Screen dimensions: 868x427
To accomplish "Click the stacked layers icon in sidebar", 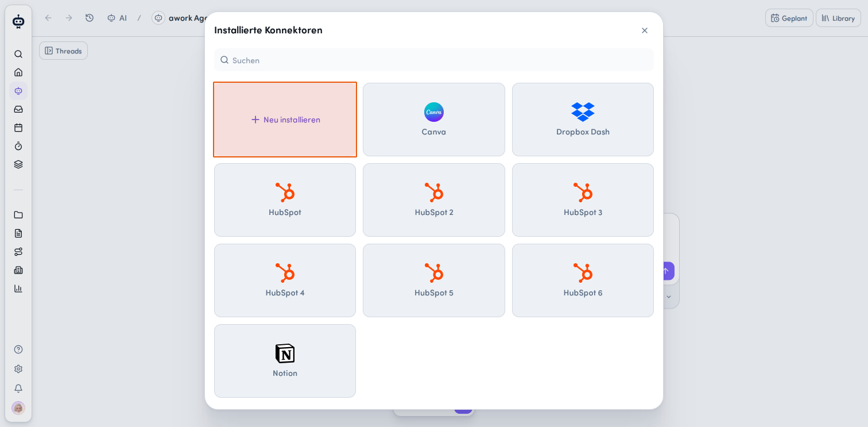I will [x=18, y=164].
